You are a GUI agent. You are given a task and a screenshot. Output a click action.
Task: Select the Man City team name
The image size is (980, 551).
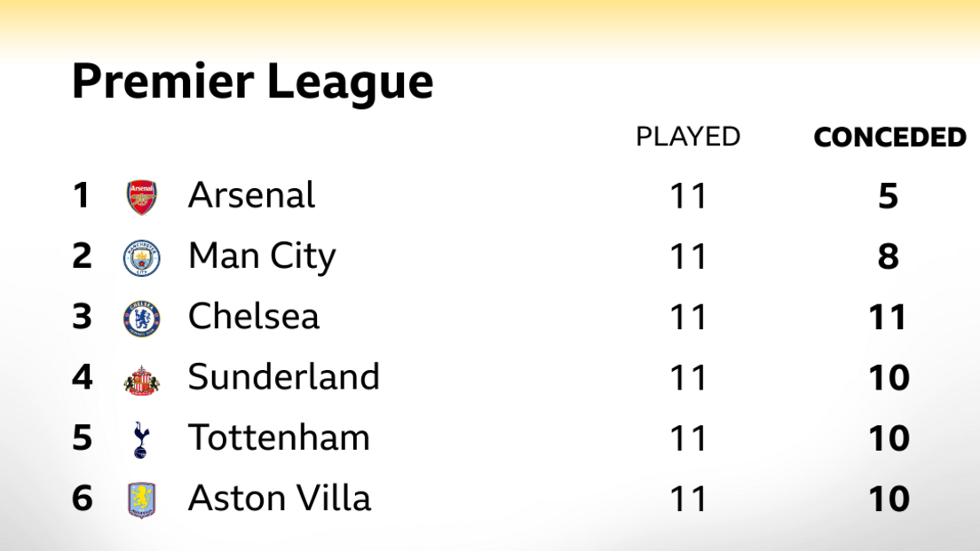pos(262,257)
